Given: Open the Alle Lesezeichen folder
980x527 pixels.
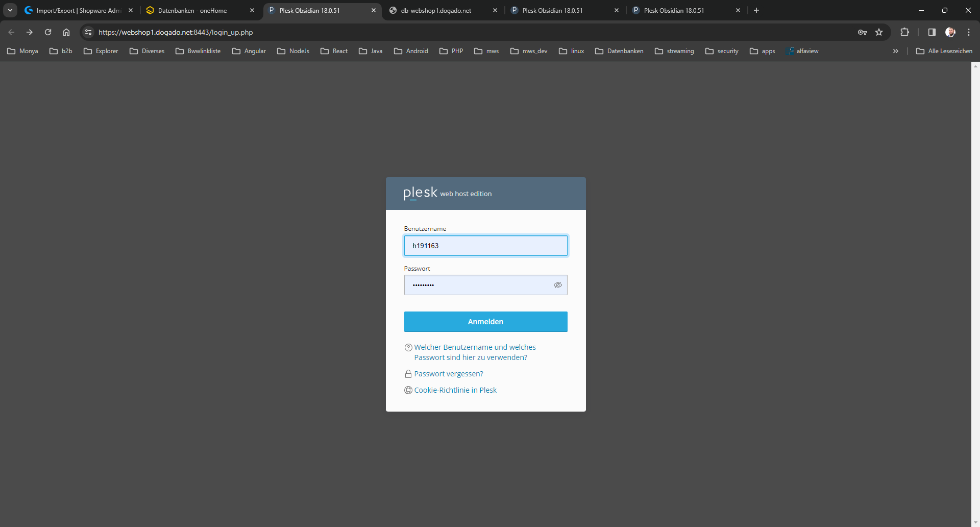Looking at the screenshot, I should pos(944,51).
